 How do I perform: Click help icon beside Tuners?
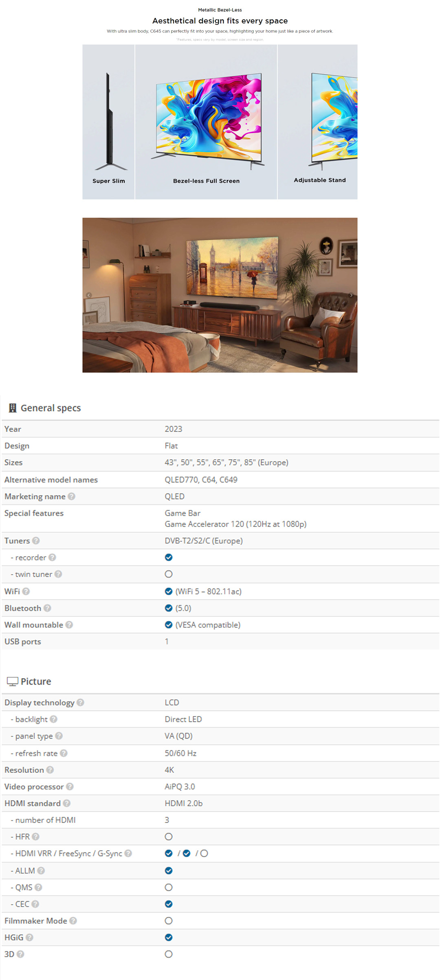[36, 541]
